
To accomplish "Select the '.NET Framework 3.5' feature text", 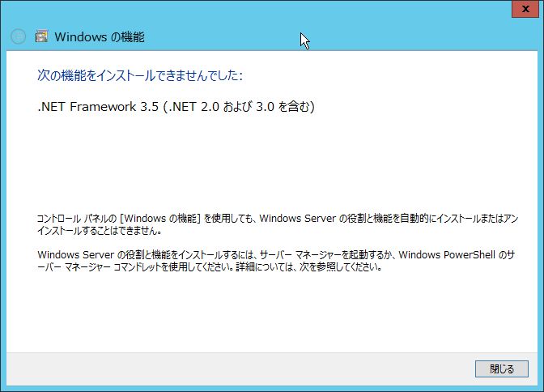I will pyautogui.click(x=176, y=107).
